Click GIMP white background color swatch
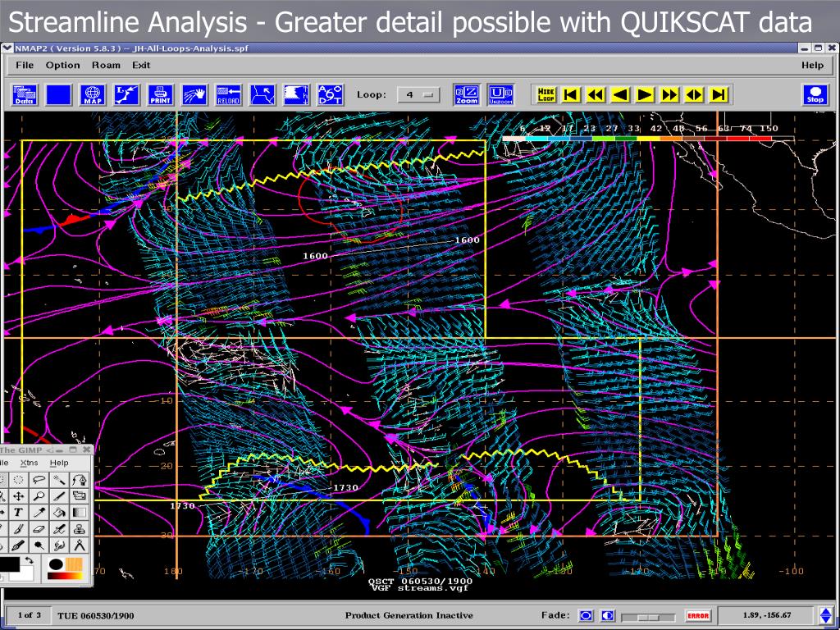840x630 pixels. point(27,575)
